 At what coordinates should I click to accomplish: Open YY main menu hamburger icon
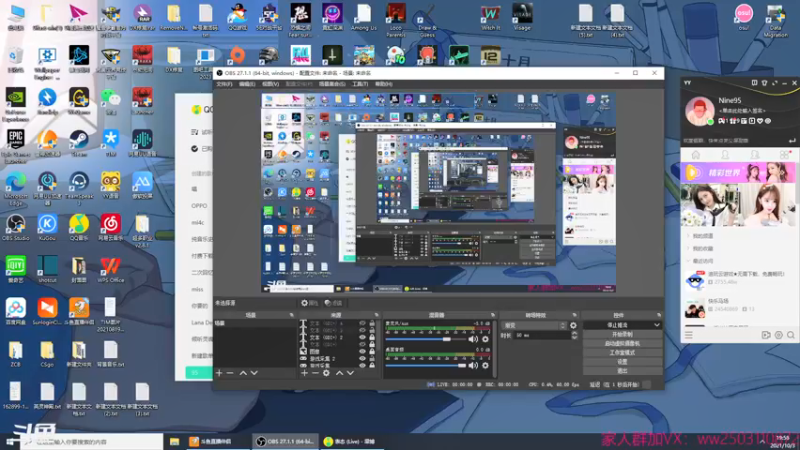(689, 335)
